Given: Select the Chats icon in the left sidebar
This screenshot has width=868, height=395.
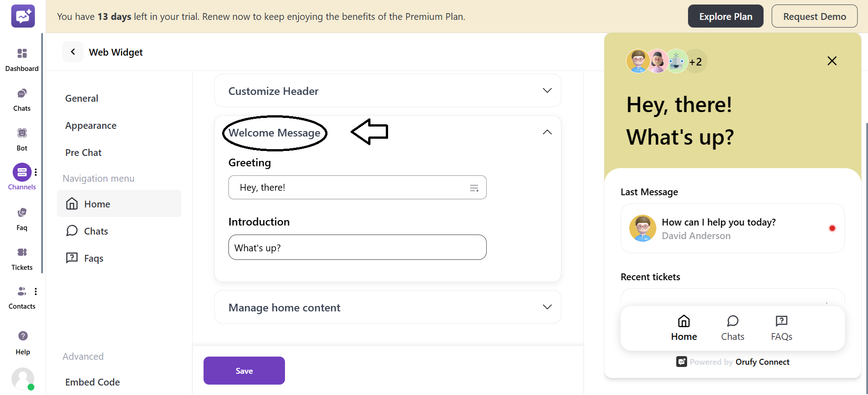Looking at the screenshot, I should [22, 99].
